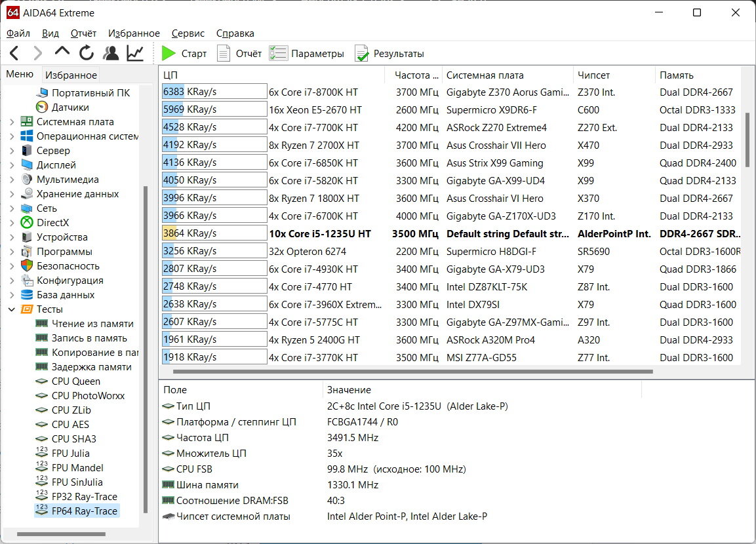Expand the DirectX tree node
Image resolution: width=756 pixels, height=544 pixels.
click(12, 223)
